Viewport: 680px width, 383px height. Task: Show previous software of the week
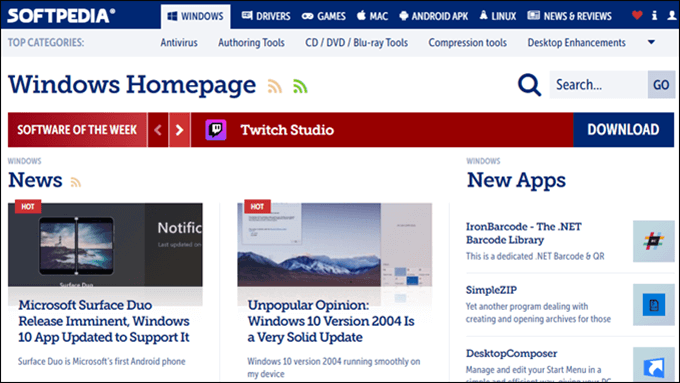pos(158,130)
